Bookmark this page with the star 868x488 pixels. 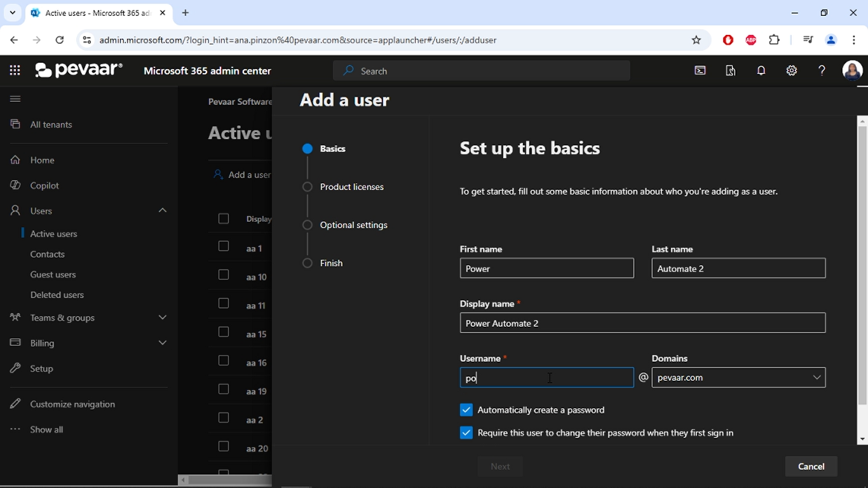[x=696, y=40]
